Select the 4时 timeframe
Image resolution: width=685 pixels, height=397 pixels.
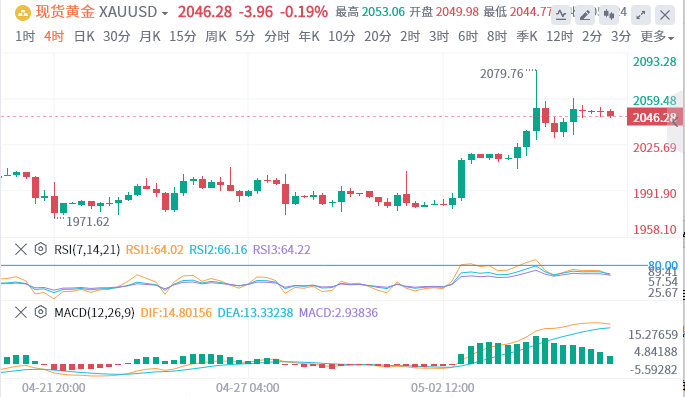click(54, 37)
